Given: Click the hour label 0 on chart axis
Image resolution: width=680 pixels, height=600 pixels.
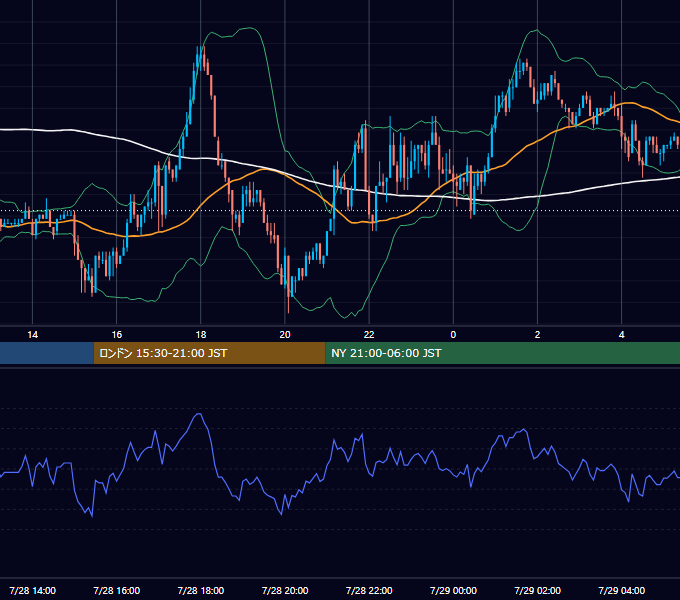Looking at the screenshot, I should [453, 335].
